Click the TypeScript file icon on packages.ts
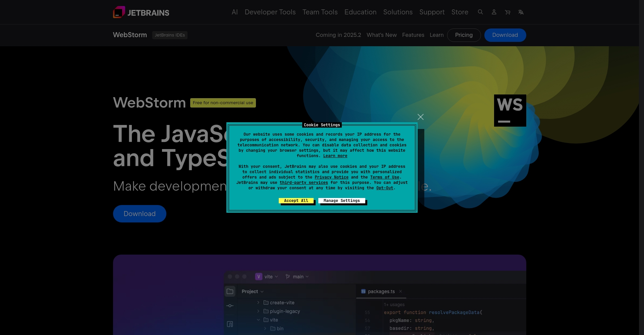This screenshot has width=644, height=335. (363, 291)
